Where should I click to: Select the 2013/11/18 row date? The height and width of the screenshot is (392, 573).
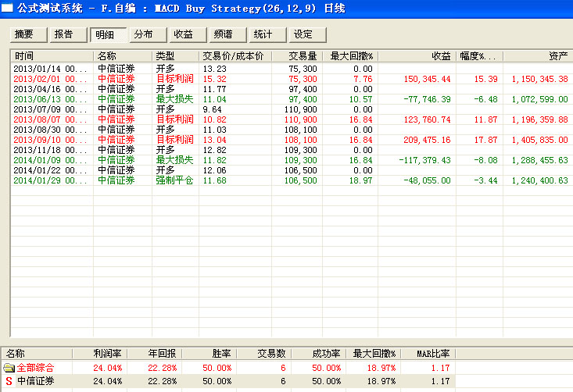[50, 150]
